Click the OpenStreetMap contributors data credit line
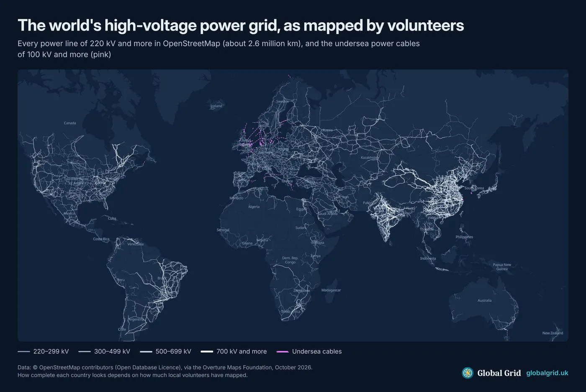 (x=165, y=367)
